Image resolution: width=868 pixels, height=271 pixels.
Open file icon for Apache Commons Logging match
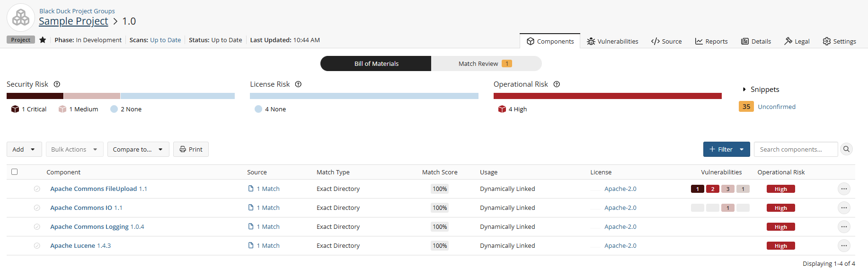pyautogui.click(x=251, y=226)
